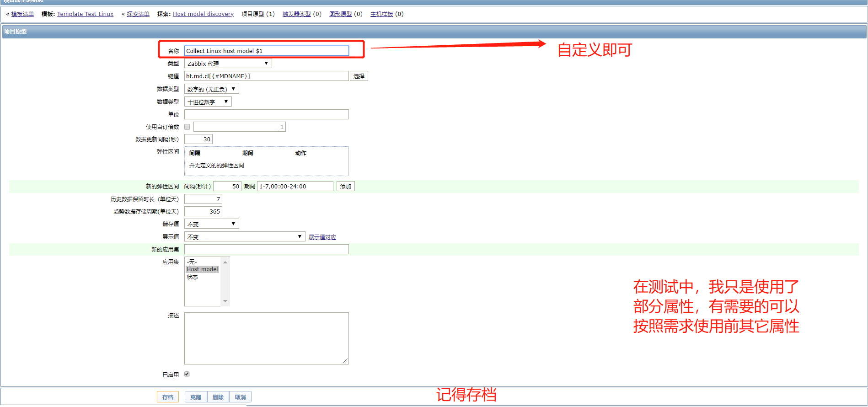The height and width of the screenshot is (407, 868).
Task: Go back to 探索清单 discovery list
Action: click(x=138, y=14)
